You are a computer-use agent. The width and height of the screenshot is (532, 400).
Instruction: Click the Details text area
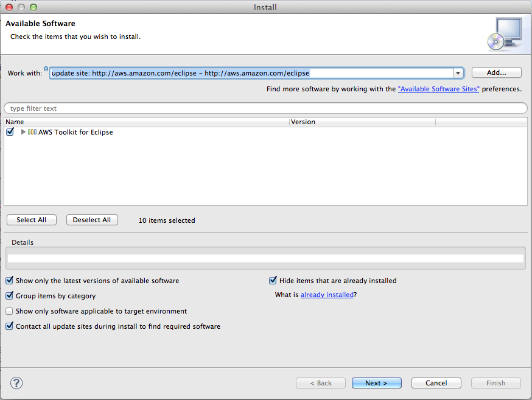coord(265,258)
